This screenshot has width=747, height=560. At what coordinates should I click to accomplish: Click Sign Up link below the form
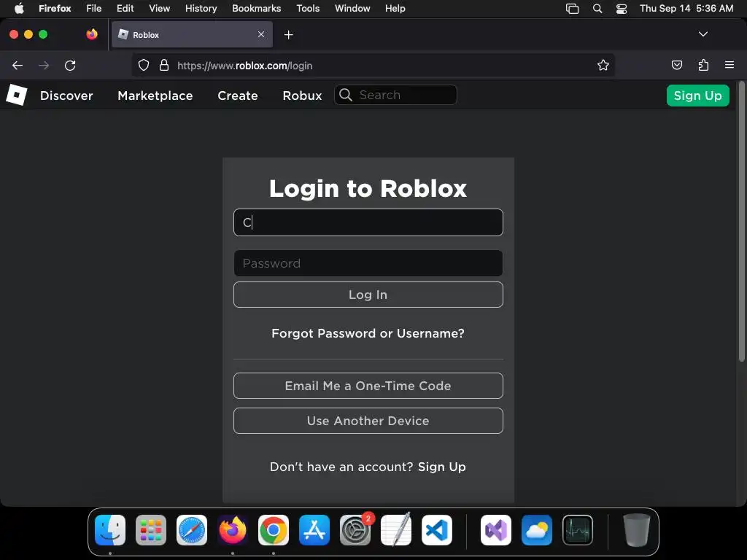point(441,467)
